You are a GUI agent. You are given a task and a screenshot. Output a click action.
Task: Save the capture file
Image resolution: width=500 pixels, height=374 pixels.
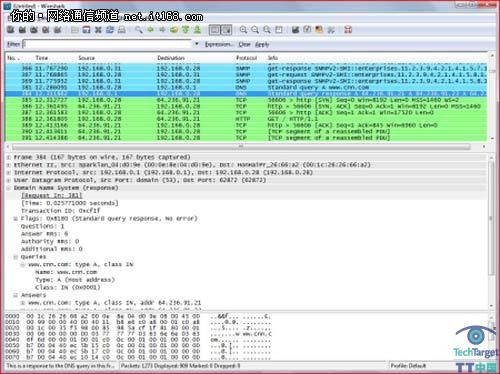coord(86,30)
